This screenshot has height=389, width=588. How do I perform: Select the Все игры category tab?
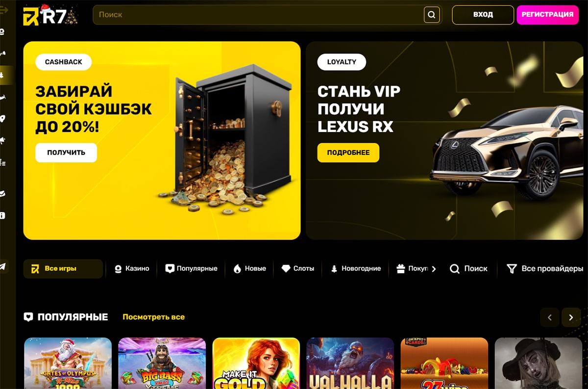coord(63,269)
